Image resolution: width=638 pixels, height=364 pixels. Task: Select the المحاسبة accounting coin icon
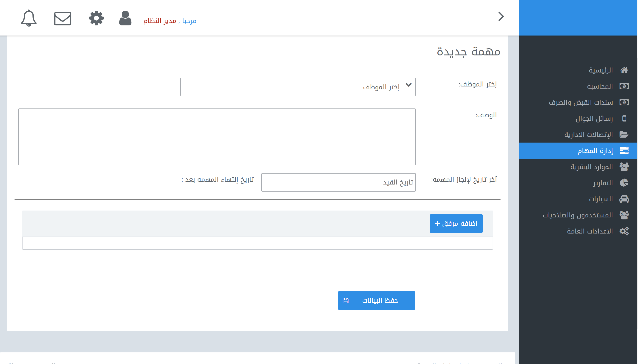(x=624, y=86)
